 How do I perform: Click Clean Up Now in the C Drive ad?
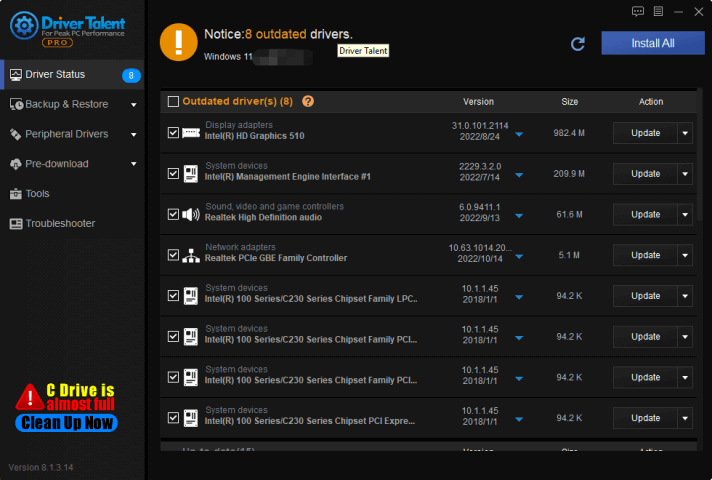click(x=67, y=423)
